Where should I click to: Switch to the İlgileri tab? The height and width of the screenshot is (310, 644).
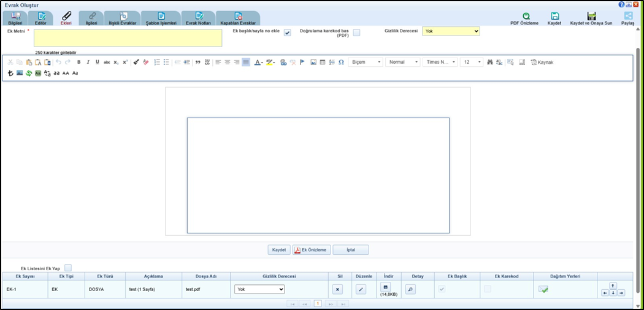click(x=91, y=19)
